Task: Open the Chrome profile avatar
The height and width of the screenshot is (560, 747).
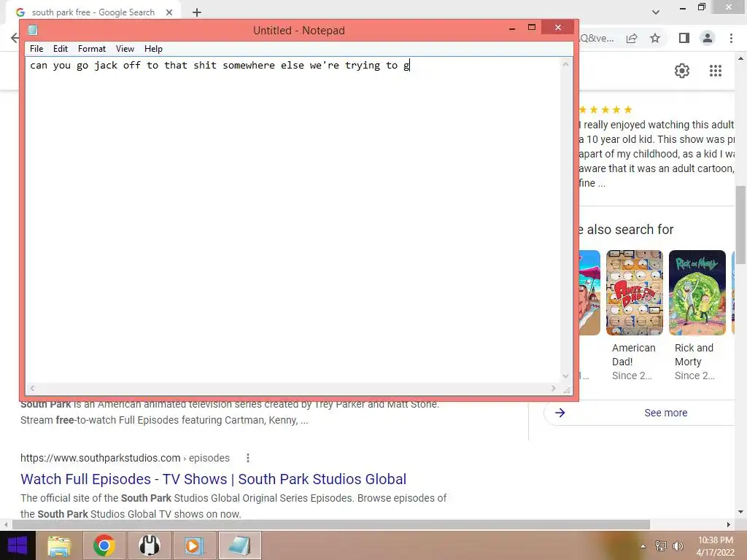Action: click(x=708, y=38)
